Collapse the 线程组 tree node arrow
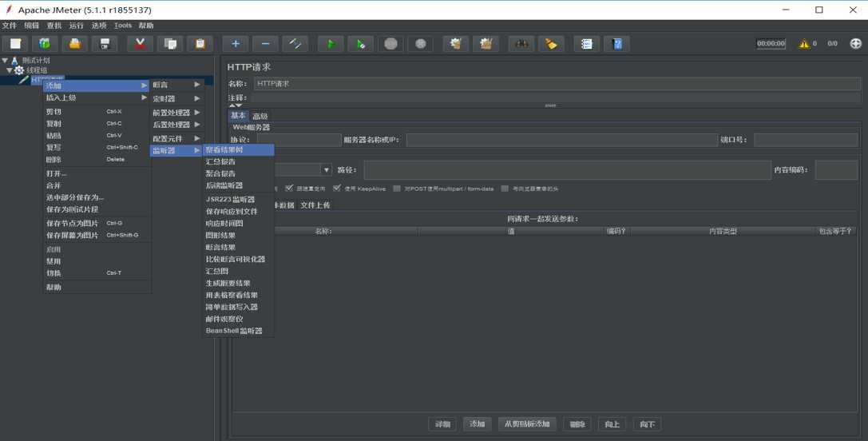The image size is (868, 441). (10, 70)
